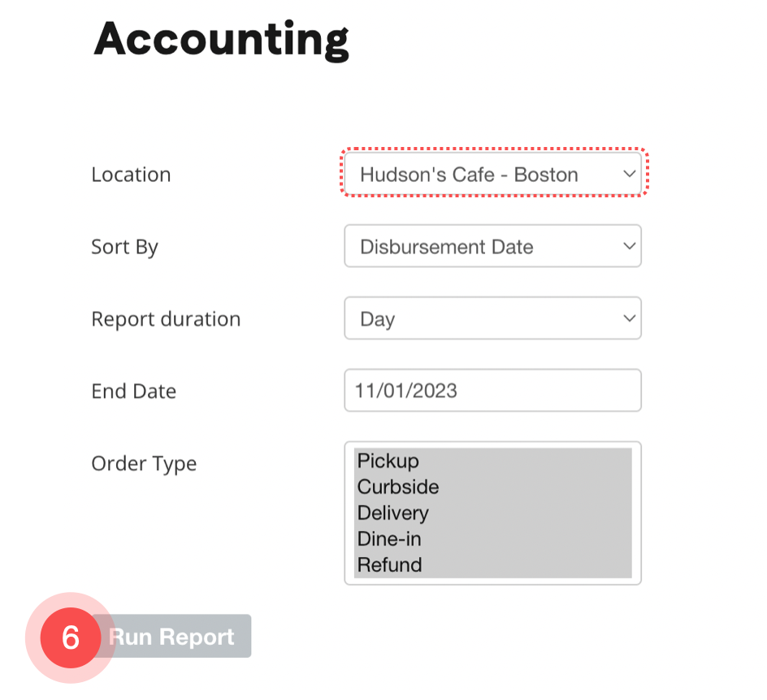This screenshot has height=700, width=767.
Task: Click the End Date label
Action: click(133, 391)
